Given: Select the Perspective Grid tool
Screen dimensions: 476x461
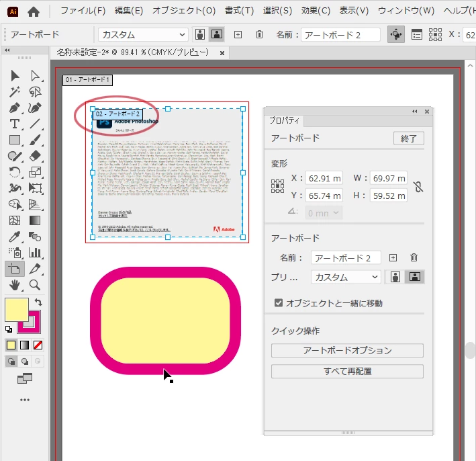Looking at the screenshot, I should pyautogui.click(x=35, y=204).
